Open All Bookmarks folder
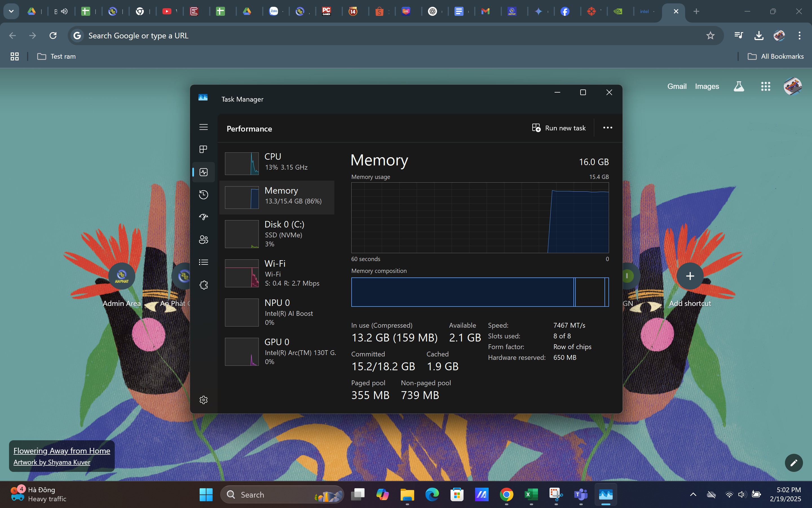The image size is (812, 508). pyautogui.click(x=775, y=56)
